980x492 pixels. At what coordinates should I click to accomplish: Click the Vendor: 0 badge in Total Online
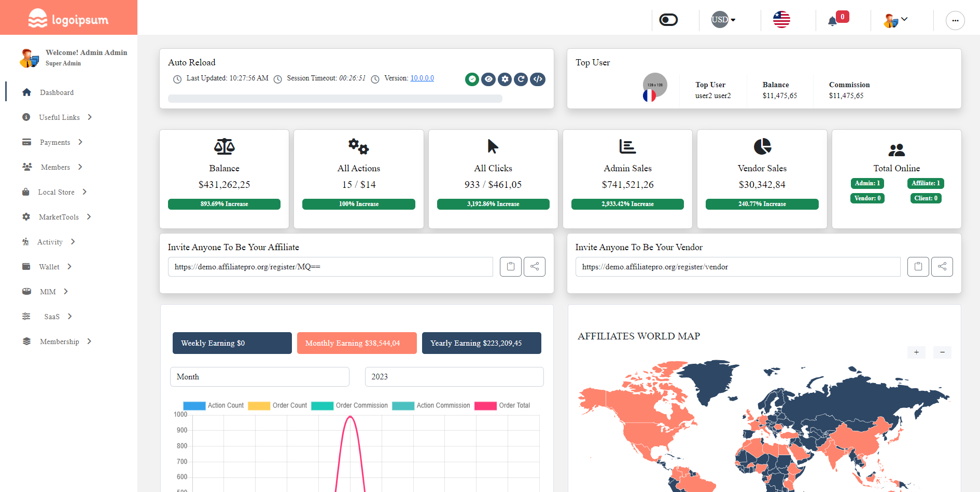867,198
